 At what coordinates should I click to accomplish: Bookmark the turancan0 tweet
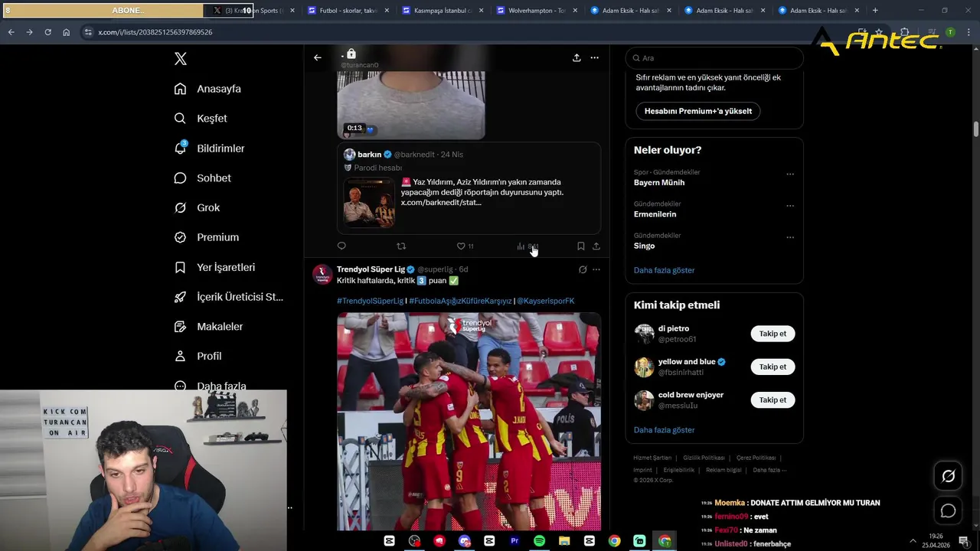[580, 246]
